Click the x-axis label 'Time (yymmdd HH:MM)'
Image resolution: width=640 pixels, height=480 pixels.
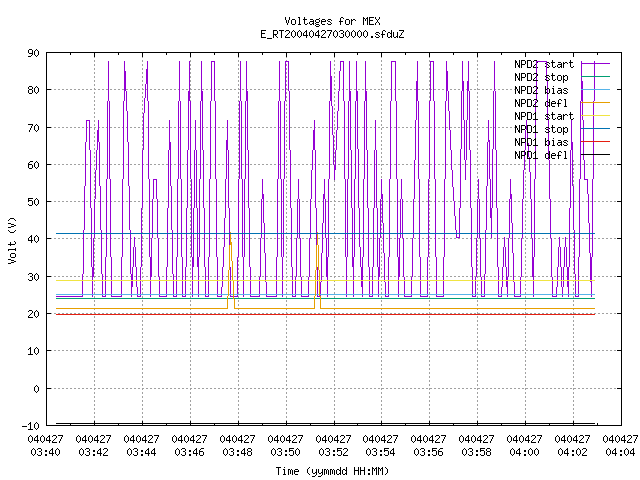tap(332, 471)
